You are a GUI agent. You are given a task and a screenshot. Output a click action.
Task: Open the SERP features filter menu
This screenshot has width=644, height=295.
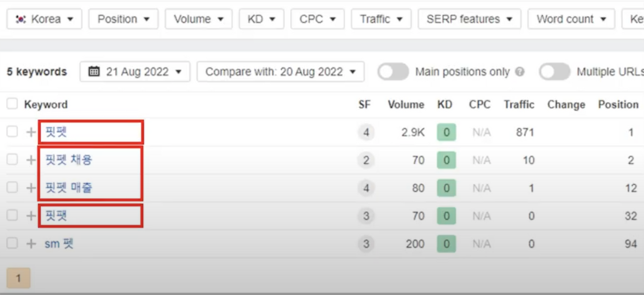click(469, 19)
